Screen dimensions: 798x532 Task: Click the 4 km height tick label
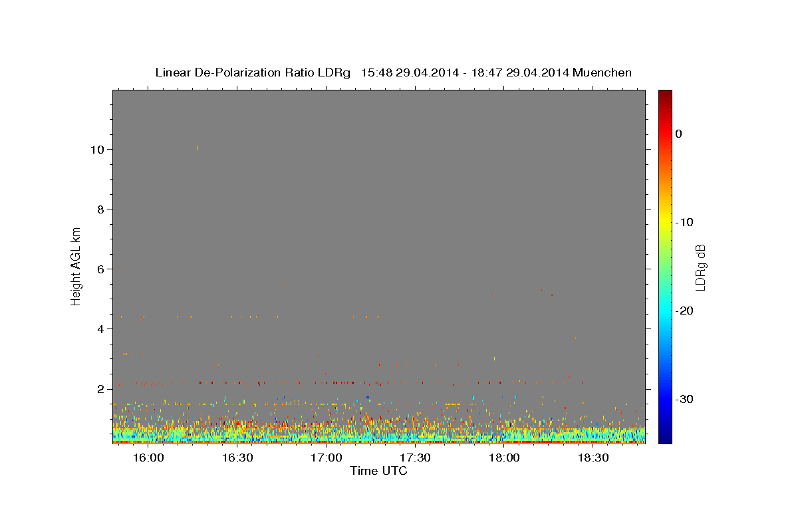(x=101, y=329)
